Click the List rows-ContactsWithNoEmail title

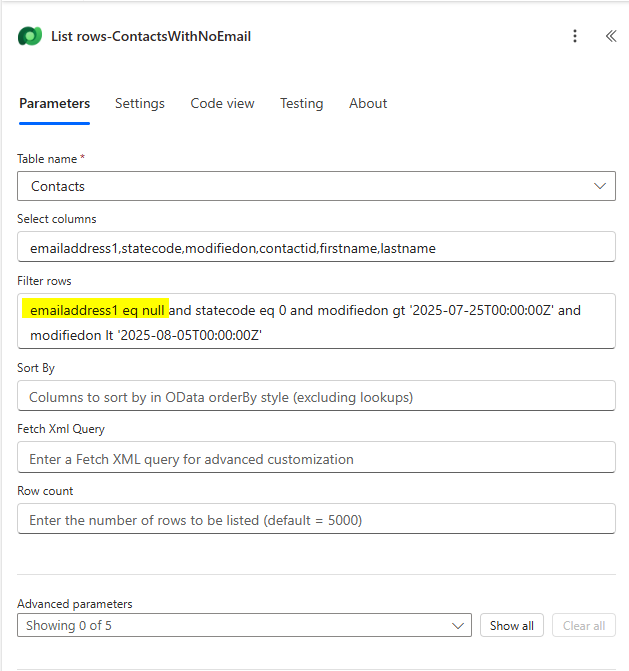151,36
